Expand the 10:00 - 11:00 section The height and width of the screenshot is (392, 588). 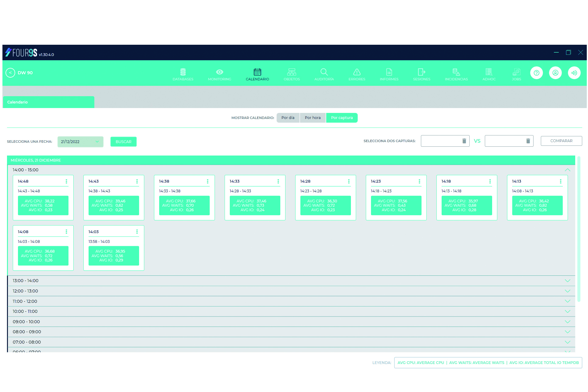point(568,311)
